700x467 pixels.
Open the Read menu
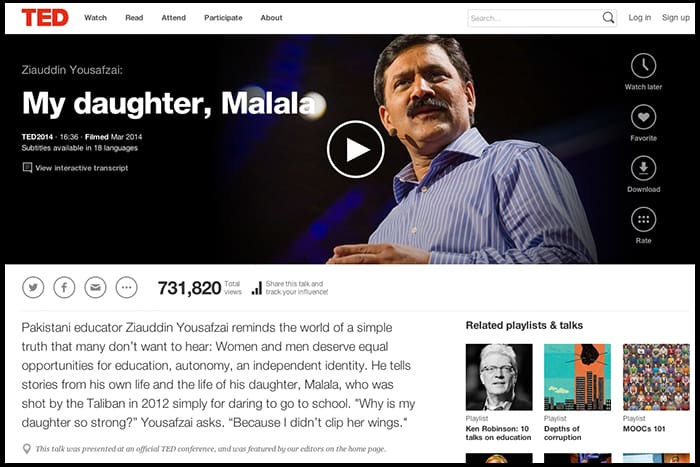134,18
